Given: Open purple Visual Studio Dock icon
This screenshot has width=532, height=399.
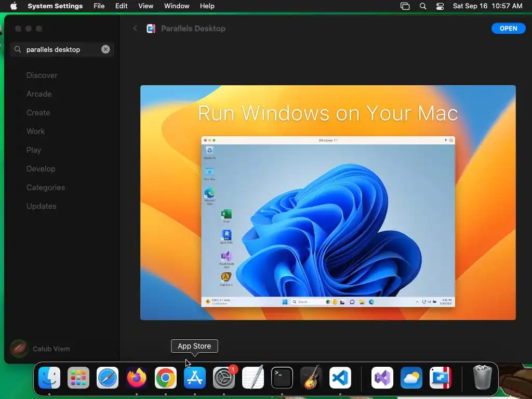Looking at the screenshot, I should coord(382,378).
